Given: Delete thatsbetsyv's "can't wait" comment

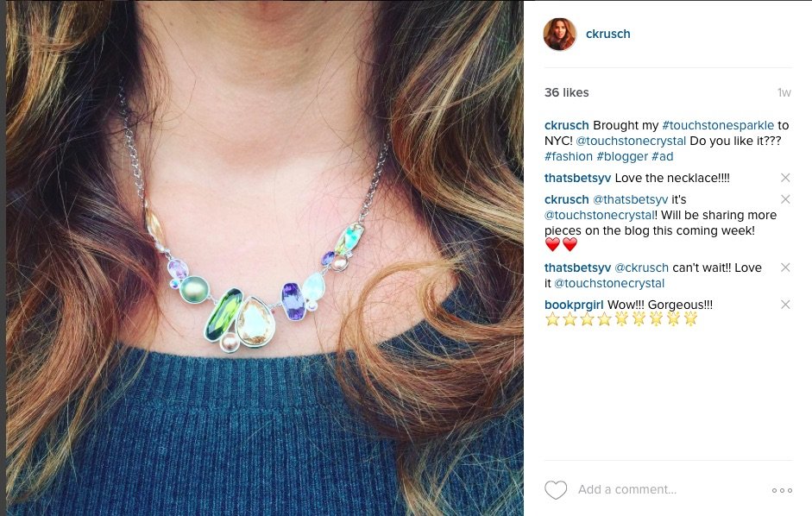Looking at the screenshot, I should [785, 267].
